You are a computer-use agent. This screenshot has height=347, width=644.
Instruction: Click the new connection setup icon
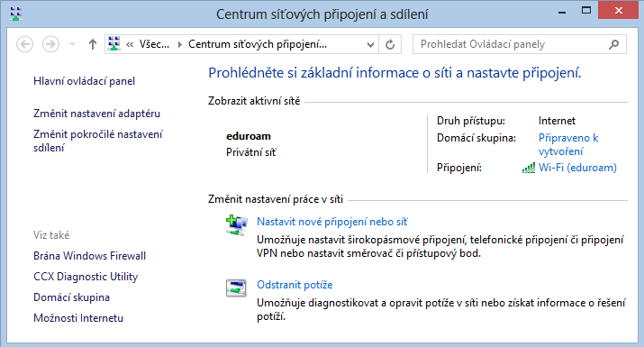[236, 225]
